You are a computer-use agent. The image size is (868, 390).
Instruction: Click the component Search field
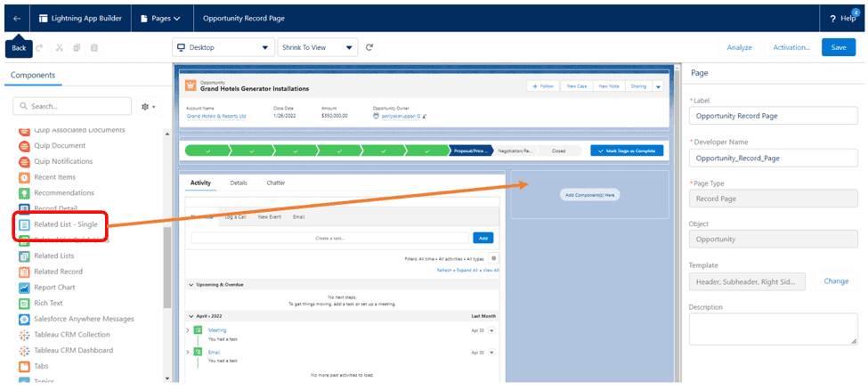(x=72, y=106)
